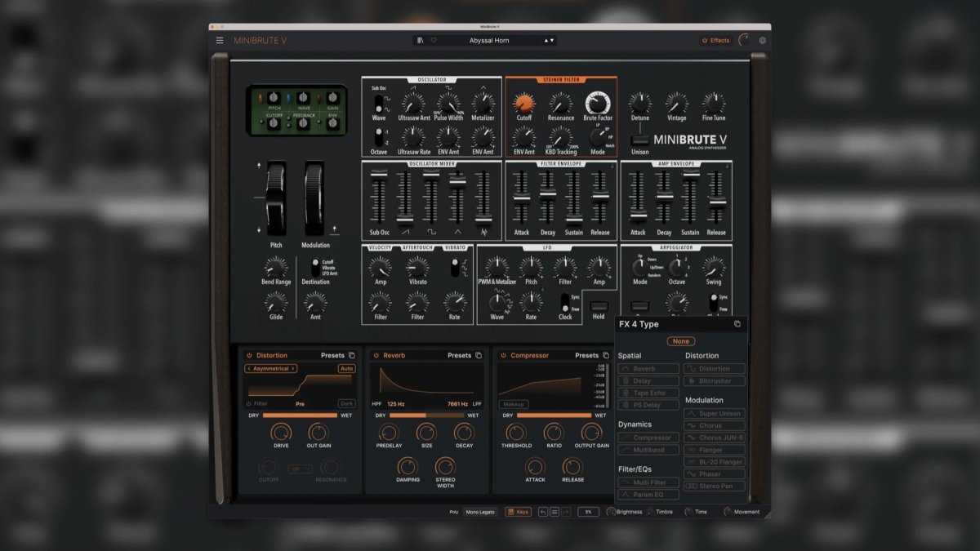
Task: Click the next preset down arrow
Action: point(552,40)
